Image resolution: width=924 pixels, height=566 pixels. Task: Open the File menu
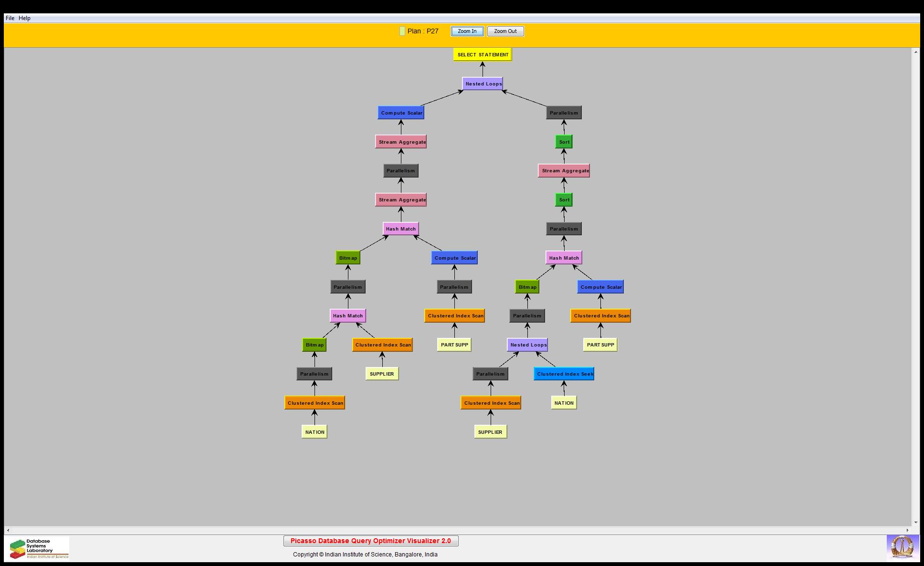[10, 18]
